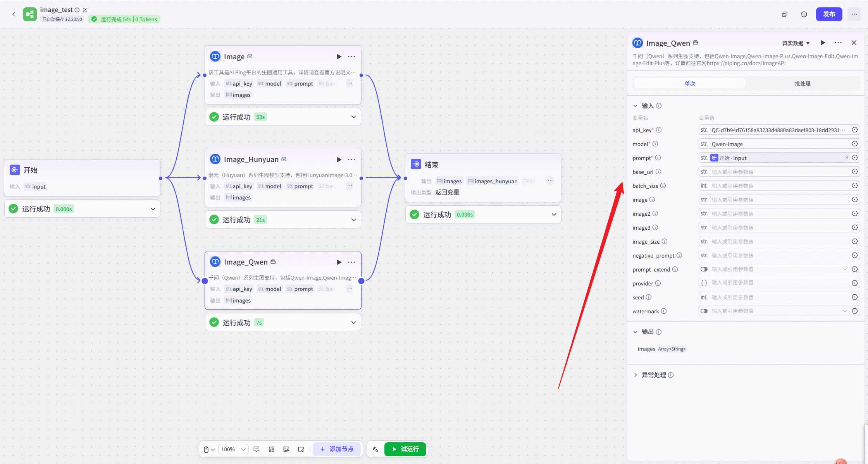
Task: Open the 真实数据 data mode dropdown
Action: 796,43
